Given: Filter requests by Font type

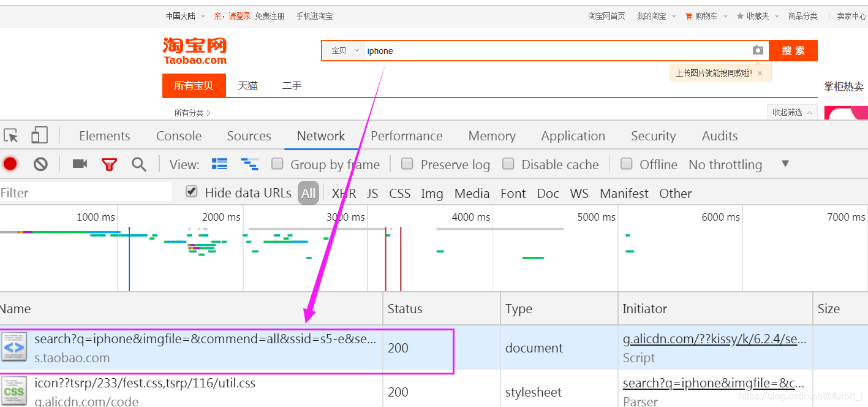Looking at the screenshot, I should (x=513, y=193).
